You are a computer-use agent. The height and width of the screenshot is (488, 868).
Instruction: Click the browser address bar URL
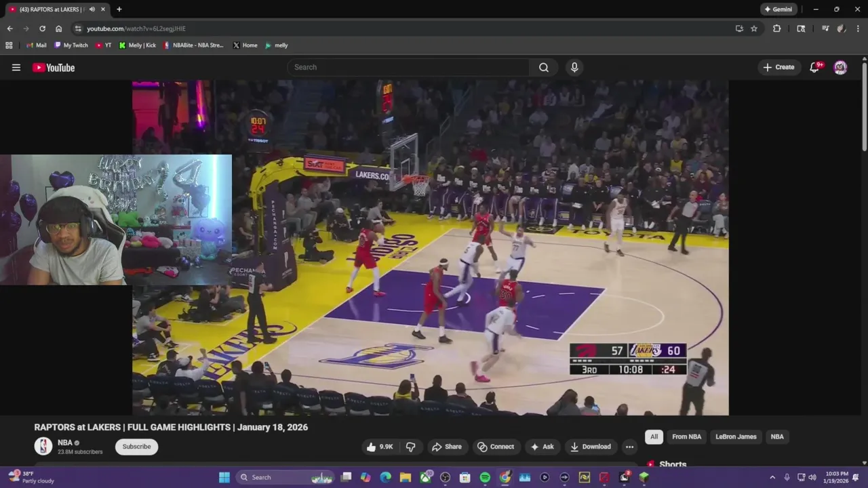coord(136,28)
